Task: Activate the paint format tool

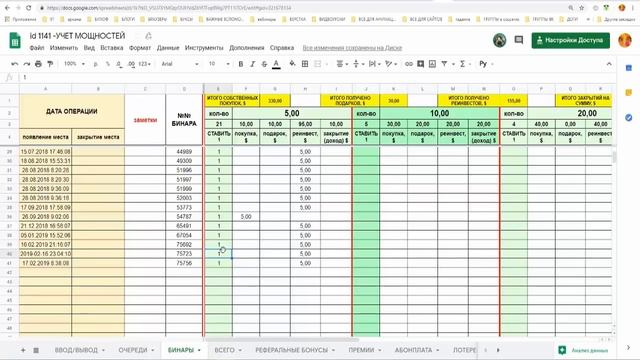Action: click(50, 64)
